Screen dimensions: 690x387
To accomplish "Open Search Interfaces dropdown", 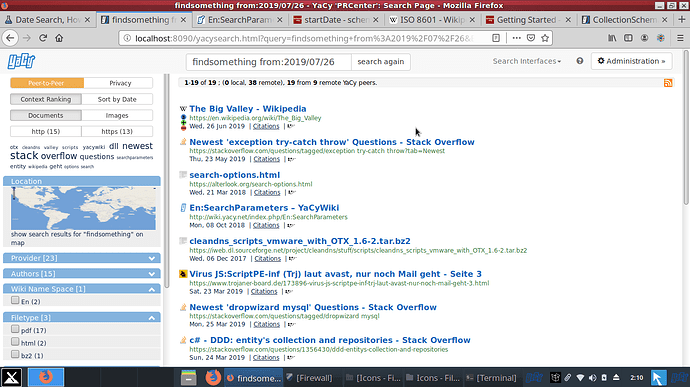I will tap(527, 61).
